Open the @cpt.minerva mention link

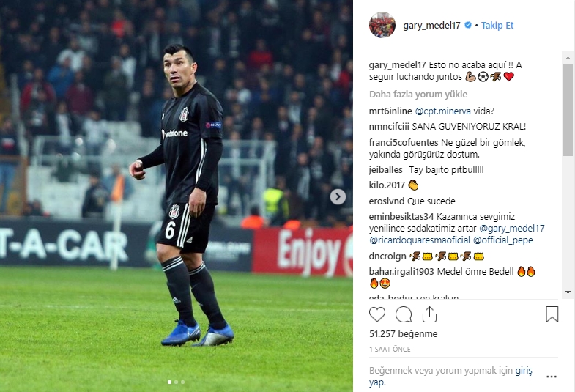coord(442,111)
